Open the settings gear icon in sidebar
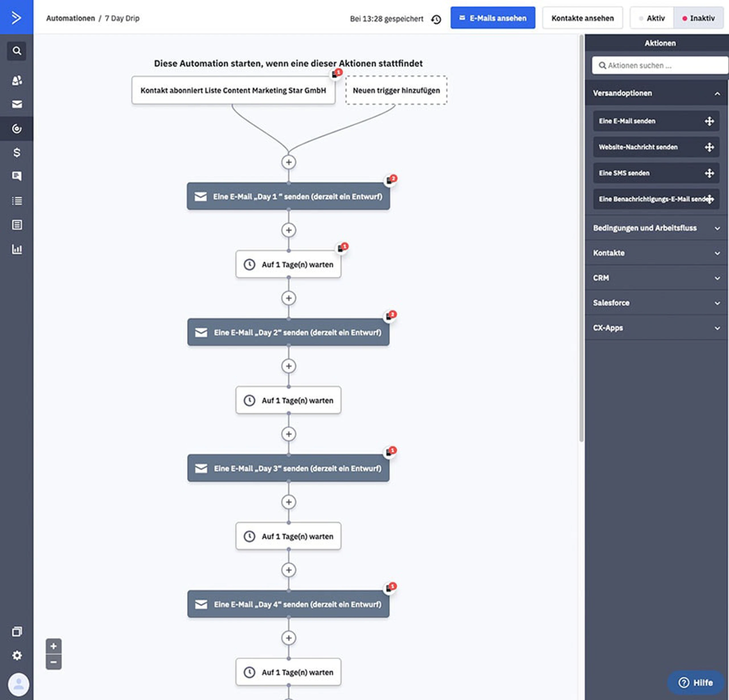 tap(17, 655)
